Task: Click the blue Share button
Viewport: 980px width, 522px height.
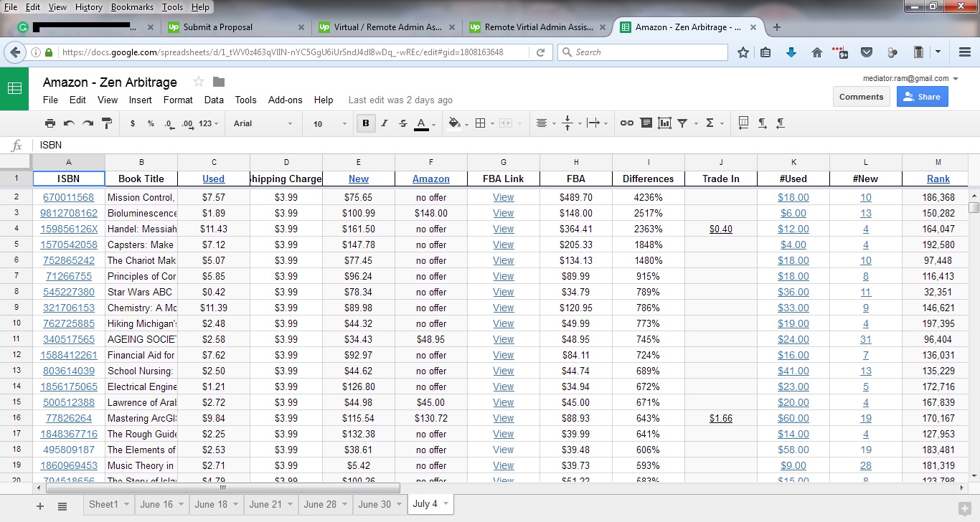Action: click(922, 97)
